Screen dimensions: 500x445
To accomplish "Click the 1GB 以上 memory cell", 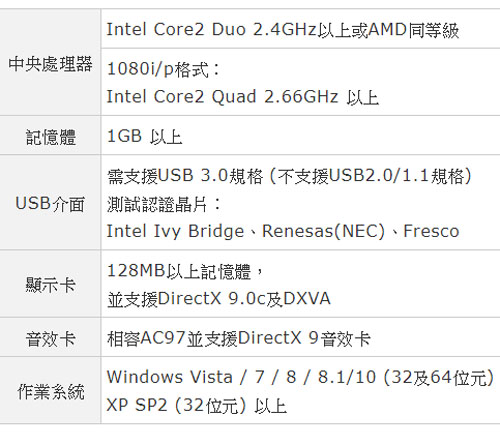I will coord(145,137).
